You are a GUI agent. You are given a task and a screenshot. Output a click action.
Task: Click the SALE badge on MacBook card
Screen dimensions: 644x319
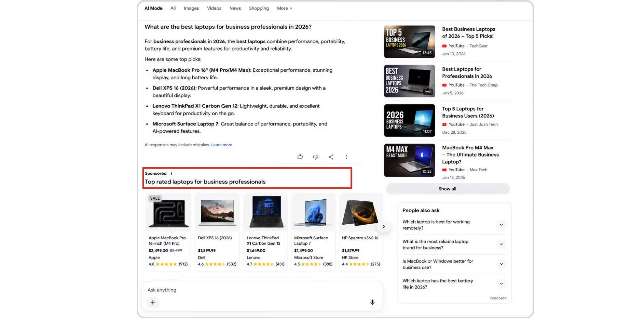click(x=155, y=198)
